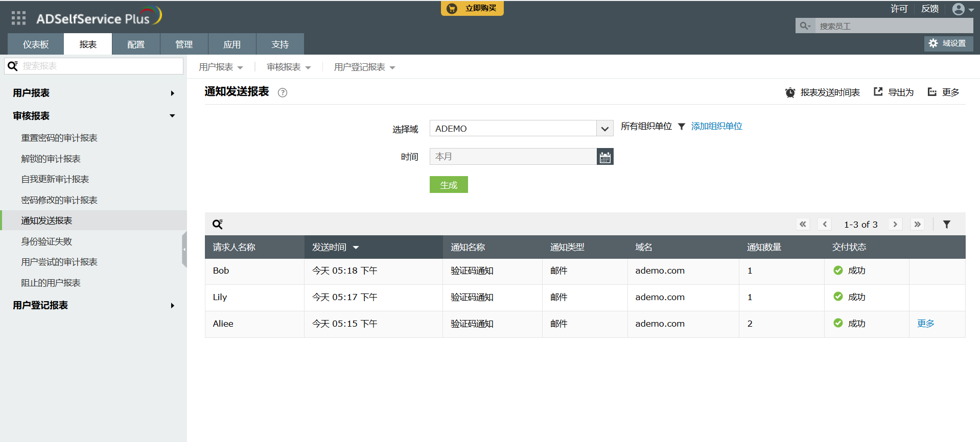Viewport: 980px width, 442px height.
Task: Click the green 生成 button
Action: (449, 185)
